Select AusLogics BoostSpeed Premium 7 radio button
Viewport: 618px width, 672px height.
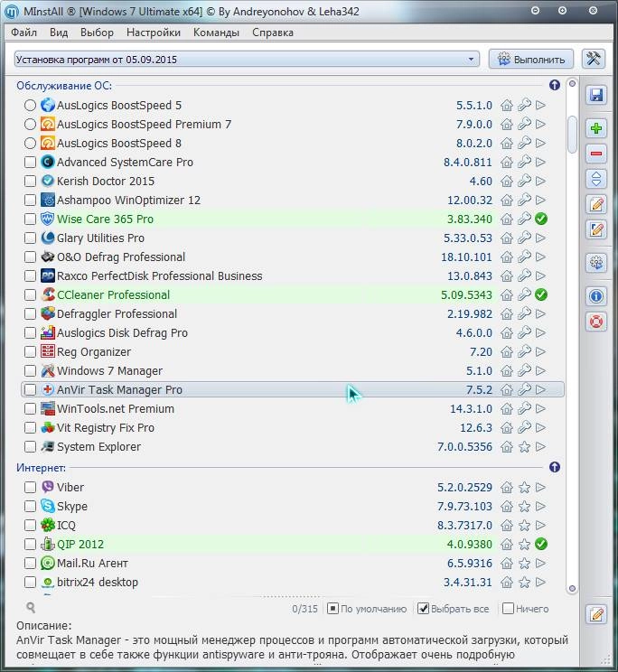pyautogui.click(x=30, y=124)
